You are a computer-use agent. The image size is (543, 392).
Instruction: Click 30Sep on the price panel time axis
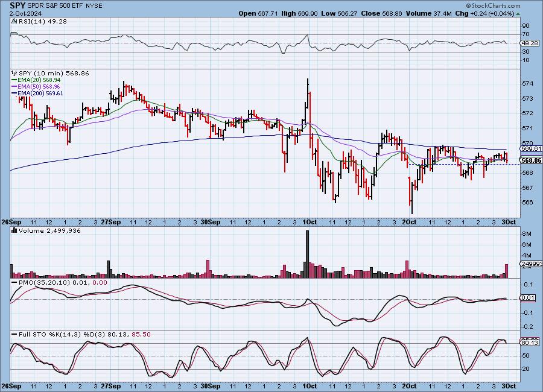(x=211, y=223)
